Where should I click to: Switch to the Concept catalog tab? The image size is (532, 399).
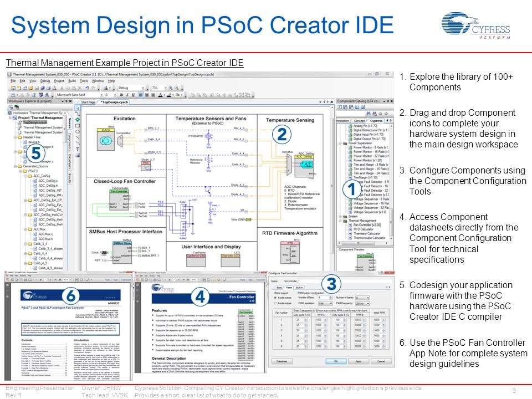[x=359, y=120]
